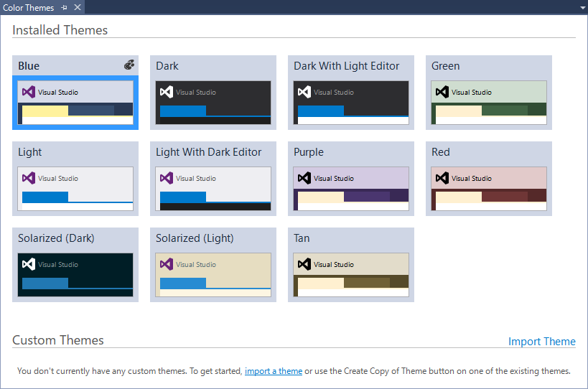Click the Custom Themes heading

click(58, 340)
